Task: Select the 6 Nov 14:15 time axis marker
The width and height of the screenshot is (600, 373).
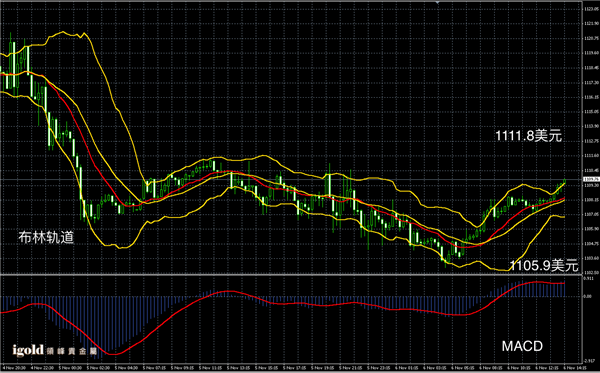Action: (576, 368)
